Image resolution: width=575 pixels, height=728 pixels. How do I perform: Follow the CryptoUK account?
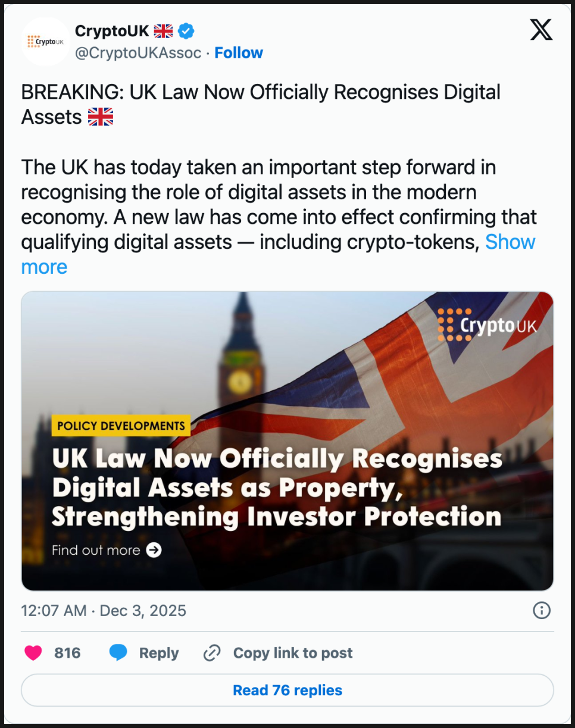click(239, 53)
